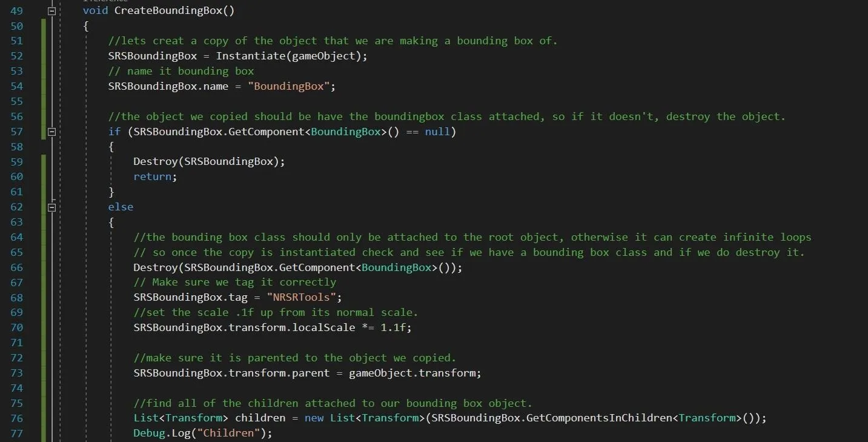The height and width of the screenshot is (442, 868).
Task: Click the comment "make sure it is parented"
Action: [x=295, y=358]
